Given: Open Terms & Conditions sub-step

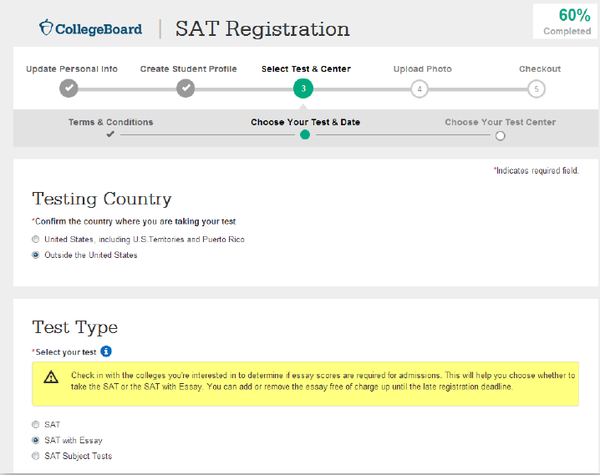Looking at the screenshot, I should pyautogui.click(x=111, y=122).
